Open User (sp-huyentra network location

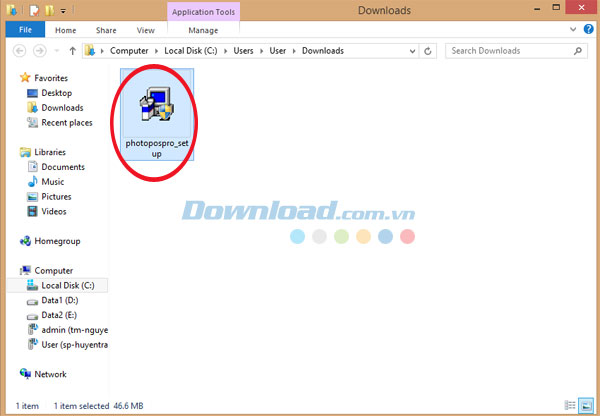coord(75,345)
